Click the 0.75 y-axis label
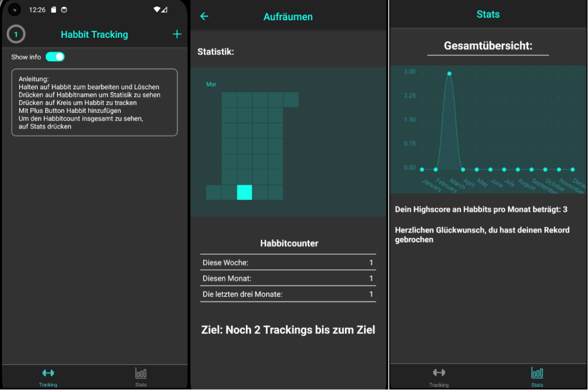This screenshot has height=390, width=588. pos(410,144)
